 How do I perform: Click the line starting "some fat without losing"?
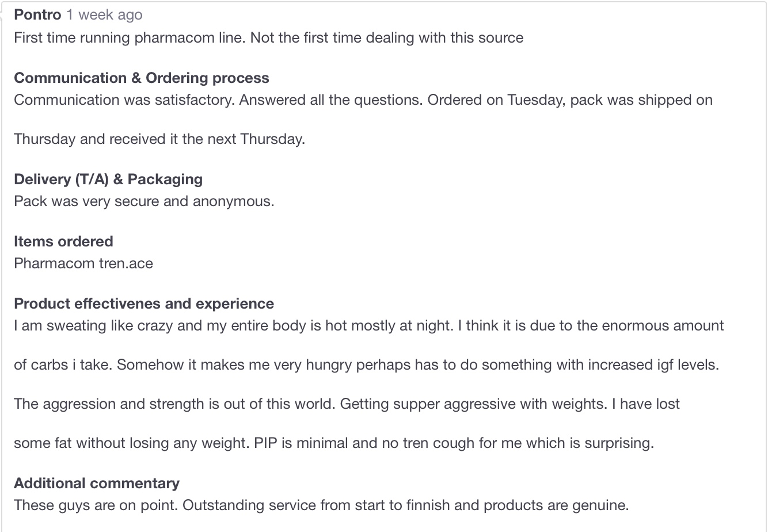click(334, 443)
